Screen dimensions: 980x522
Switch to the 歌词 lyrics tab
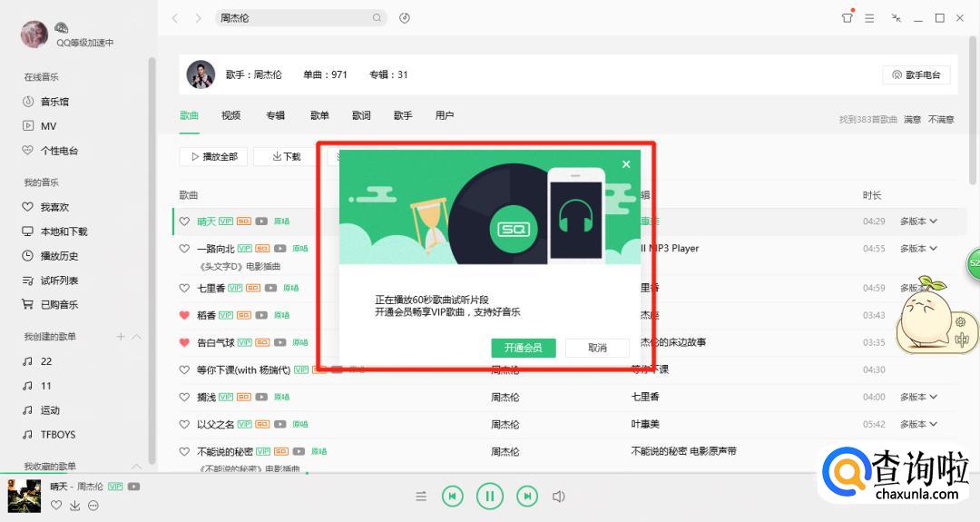(x=361, y=115)
